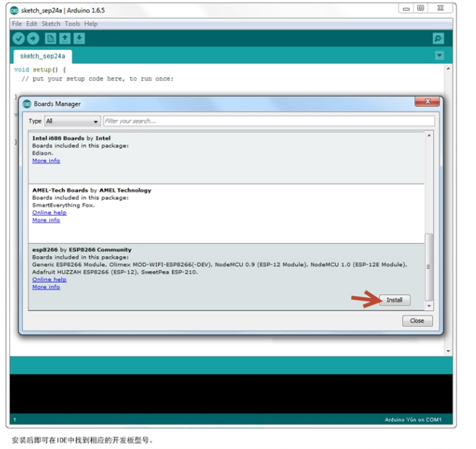Select the sketch_sep24a tab
The height and width of the screenshot is (449, 476).
(43, 56)
